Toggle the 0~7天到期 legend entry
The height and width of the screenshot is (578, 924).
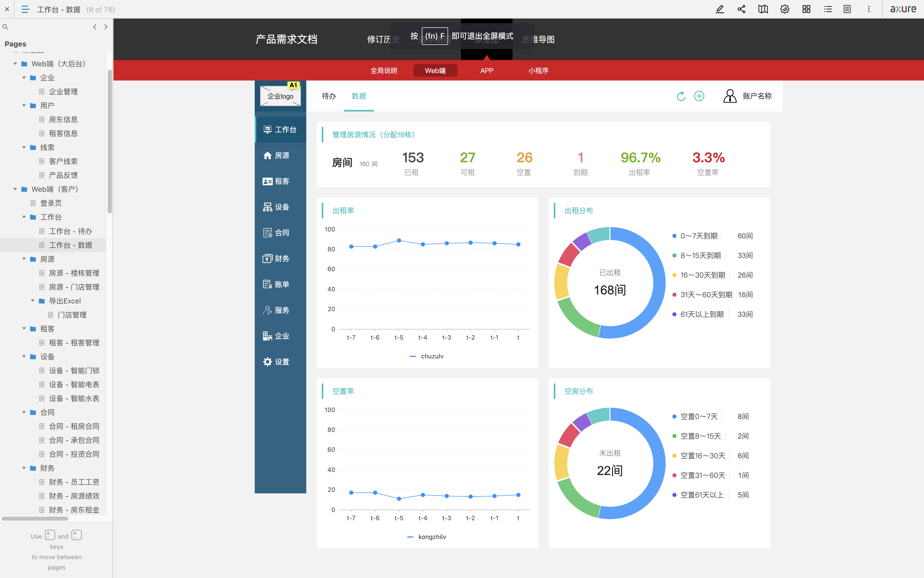(x=695, y=236)
